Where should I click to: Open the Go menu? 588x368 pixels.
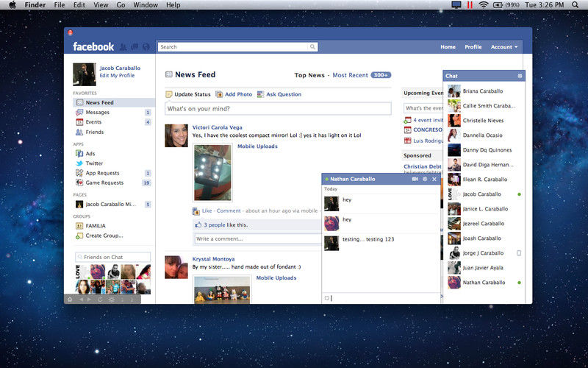tap(121, 5)
